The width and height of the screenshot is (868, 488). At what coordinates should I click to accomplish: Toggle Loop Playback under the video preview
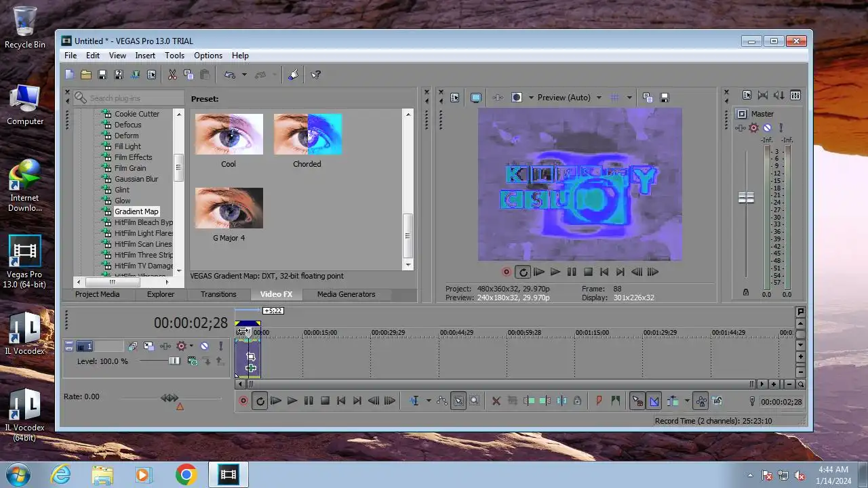point(523,272)
